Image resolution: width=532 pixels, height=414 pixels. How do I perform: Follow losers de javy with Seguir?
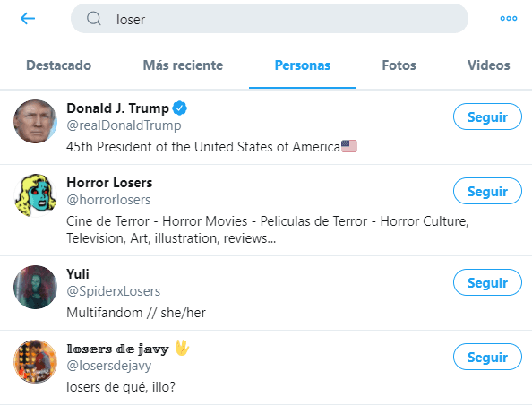(x=487, y=357)
